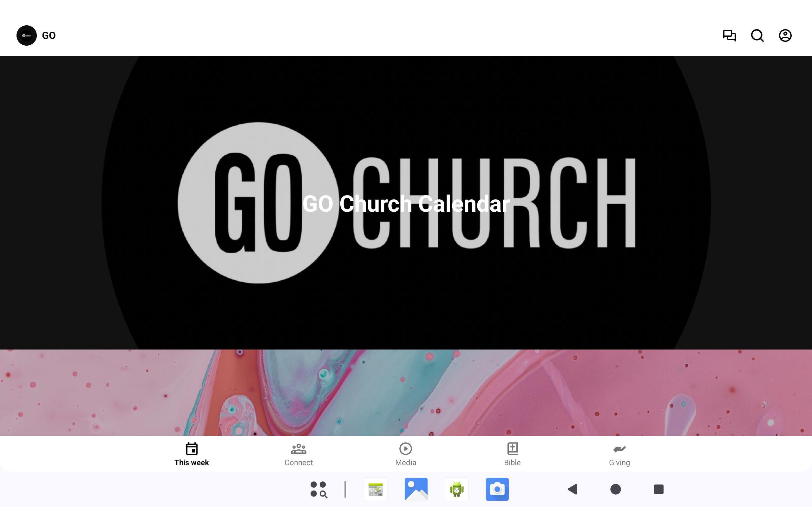Switch to the Connect tab
The height and width of the screenshot is (507, 812).
[298, 454]
